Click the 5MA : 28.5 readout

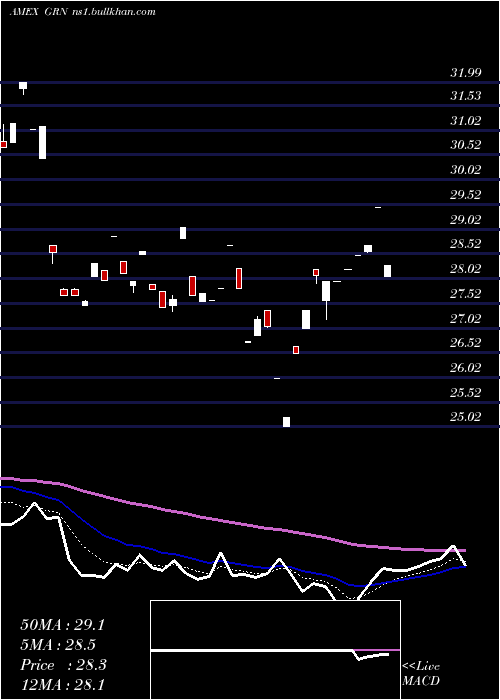pos(58,645)
